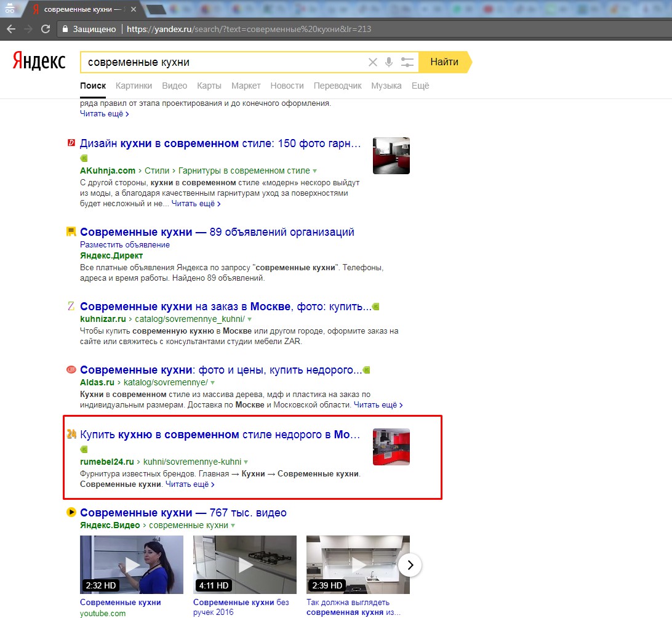Image resolution: width=672 pixels, height=618 pixels.
Task: Click green tag icon after kuhnizar title
Action: pyautogui.click(x=376, y=307)
